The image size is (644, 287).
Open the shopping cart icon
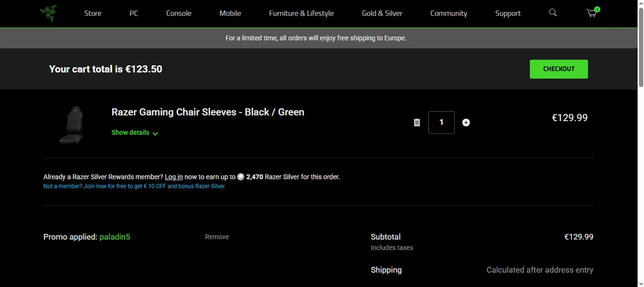click(592, 12)
